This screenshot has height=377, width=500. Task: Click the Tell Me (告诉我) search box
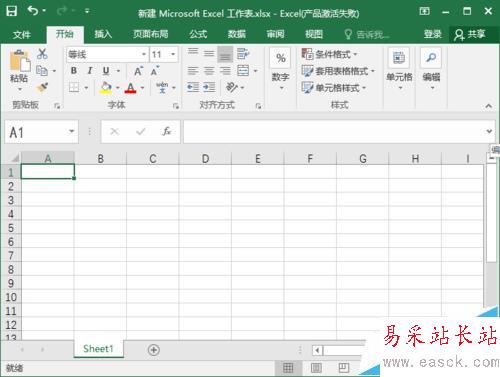tap(368, 34)
